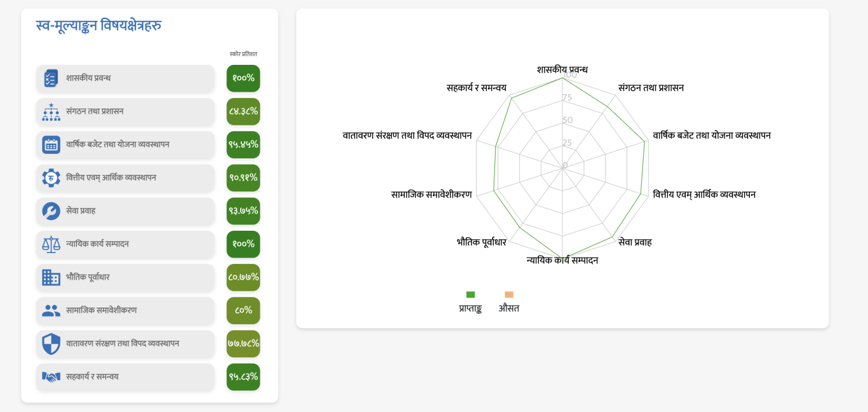
Task: Click the सेवा प्रवाह axis label on the radar
Action: pyautogui.click(x=635, y=242)
